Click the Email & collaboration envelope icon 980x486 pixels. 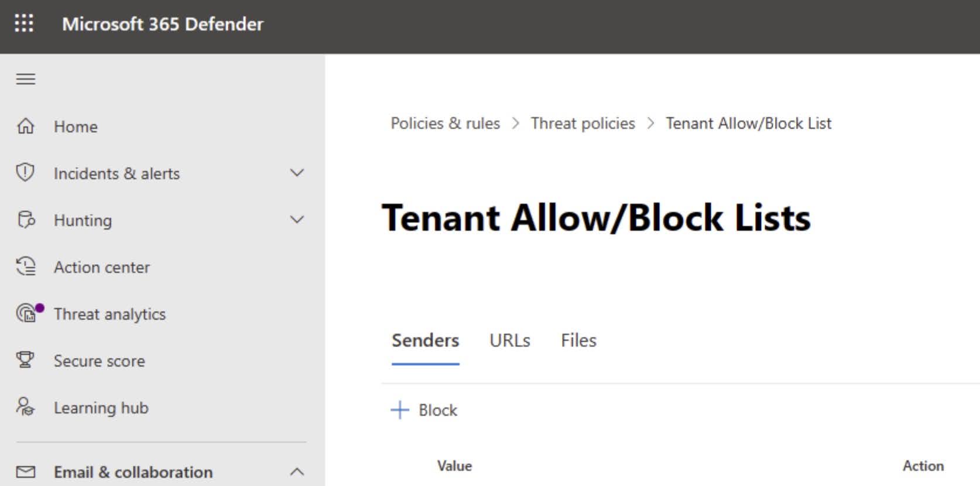click(26, 471)
